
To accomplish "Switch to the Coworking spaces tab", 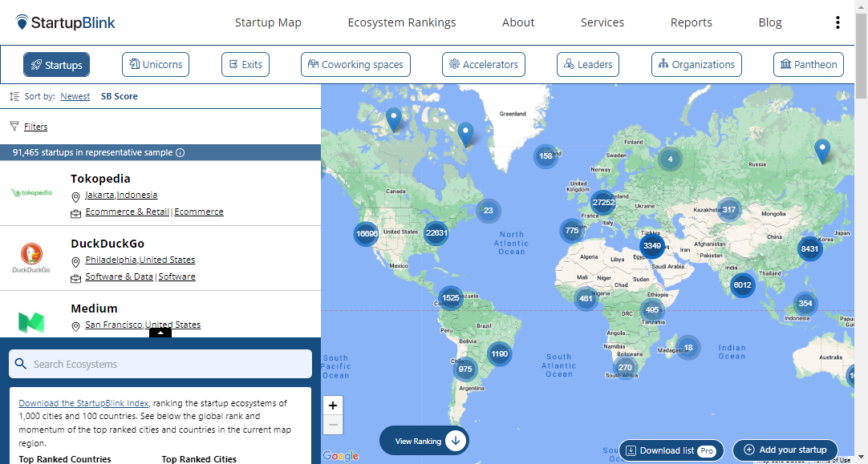I will 355,65.
